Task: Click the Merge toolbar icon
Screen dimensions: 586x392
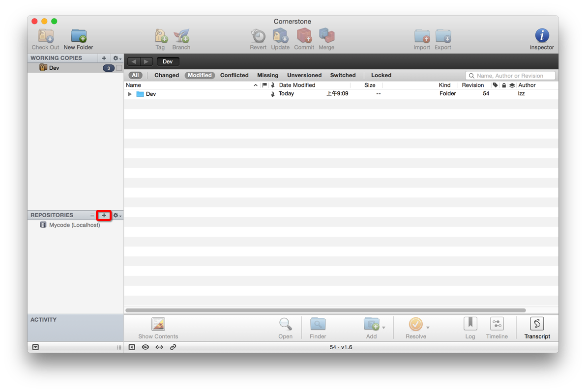Action: point(326,36)
